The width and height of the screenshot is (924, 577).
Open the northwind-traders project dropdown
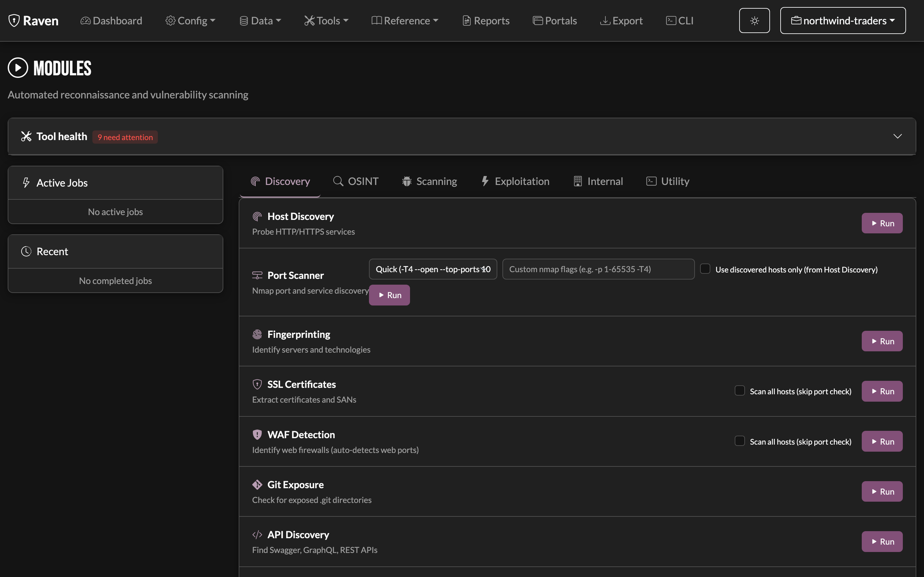point(843,21)
